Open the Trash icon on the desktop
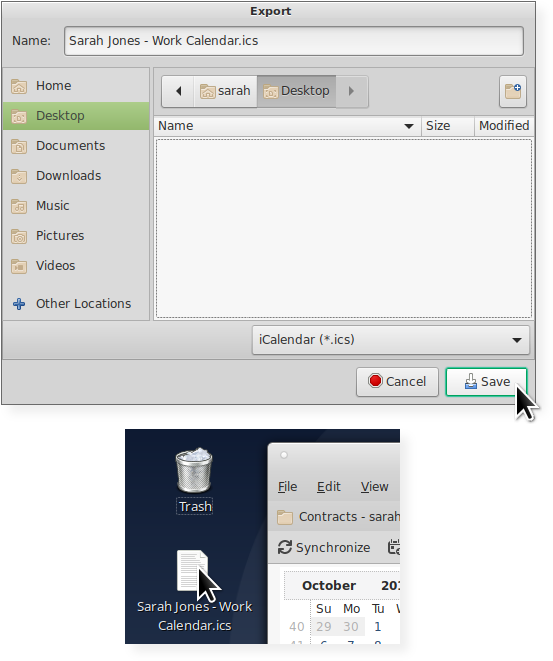553x661 pixels. pyautogui.click(x=194, y=481)
